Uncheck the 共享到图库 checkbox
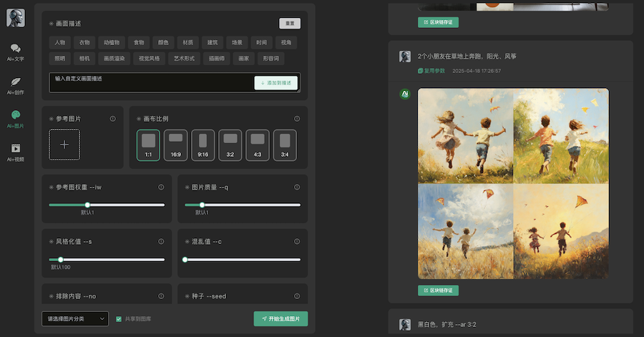This screenshot has height=337, width=644. 119,319
